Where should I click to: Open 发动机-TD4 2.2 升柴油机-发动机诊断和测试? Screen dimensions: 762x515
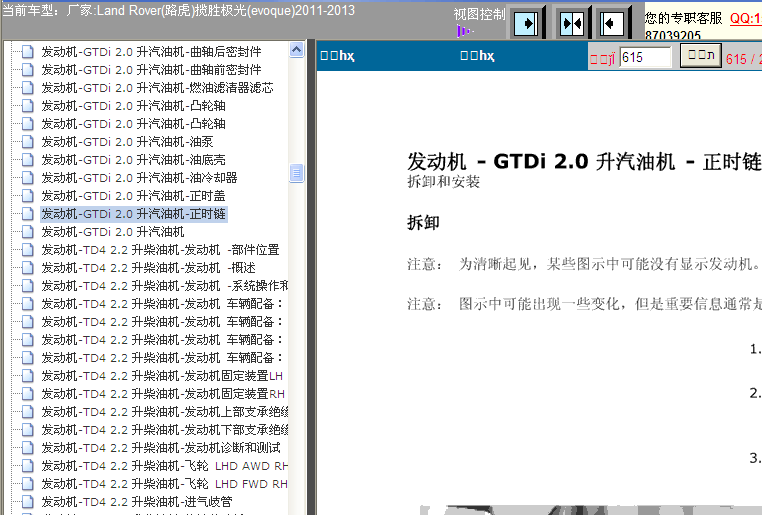161,447
